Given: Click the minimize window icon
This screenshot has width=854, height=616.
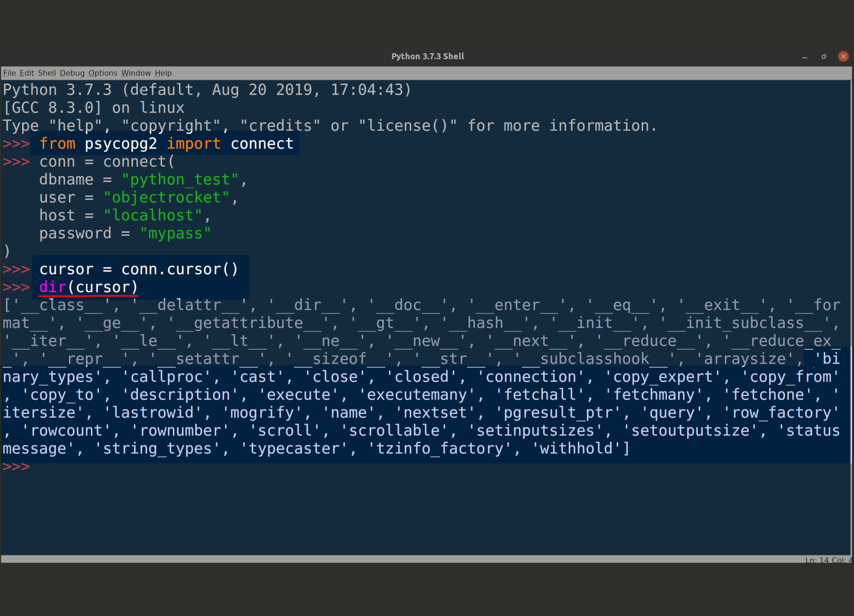Looking at the screenshot, I should coord(805,57).
